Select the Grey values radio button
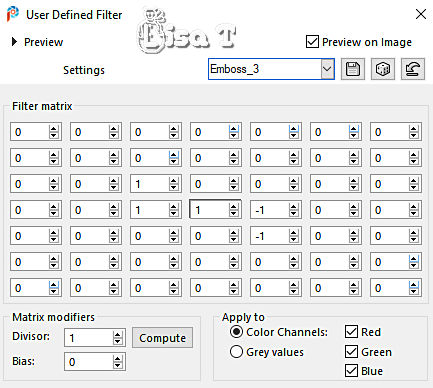Viewport: 433px width, 388px height. tap(236, 352)
